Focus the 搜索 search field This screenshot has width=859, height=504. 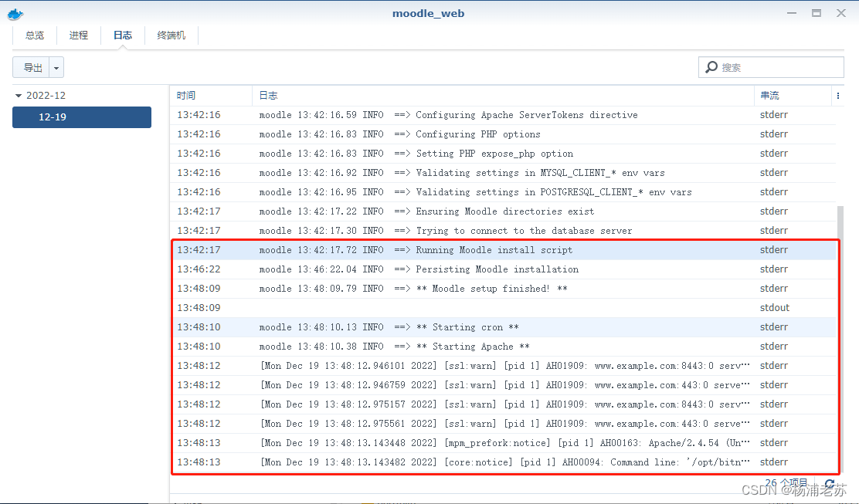(x=771, y=67)
